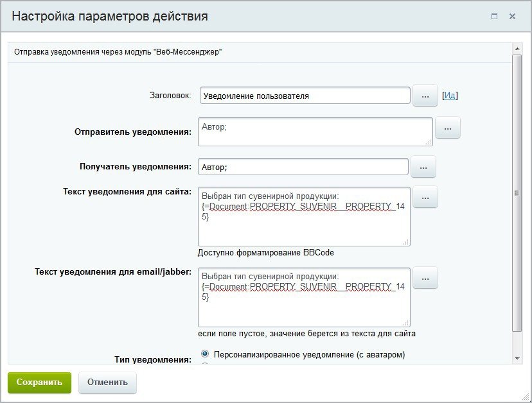The image size is (532, 403).
Task: Click the dialog resize grip in corner
Action: 525,397
